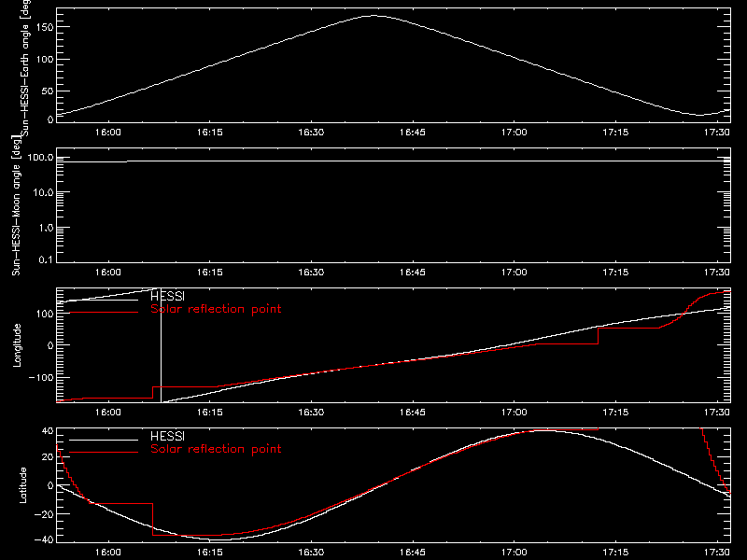Screen dimensions: 747x560
Task: Click the Sun-HESSI-Earth angle axis title
Action: click(25, 68)
